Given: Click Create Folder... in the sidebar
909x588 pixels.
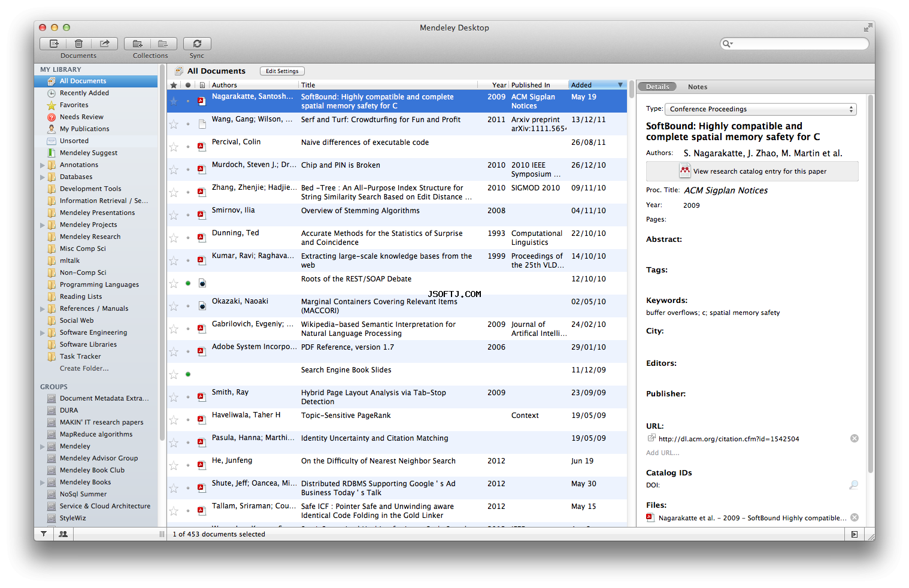Looking at the screenshot, I should [84, 368].
